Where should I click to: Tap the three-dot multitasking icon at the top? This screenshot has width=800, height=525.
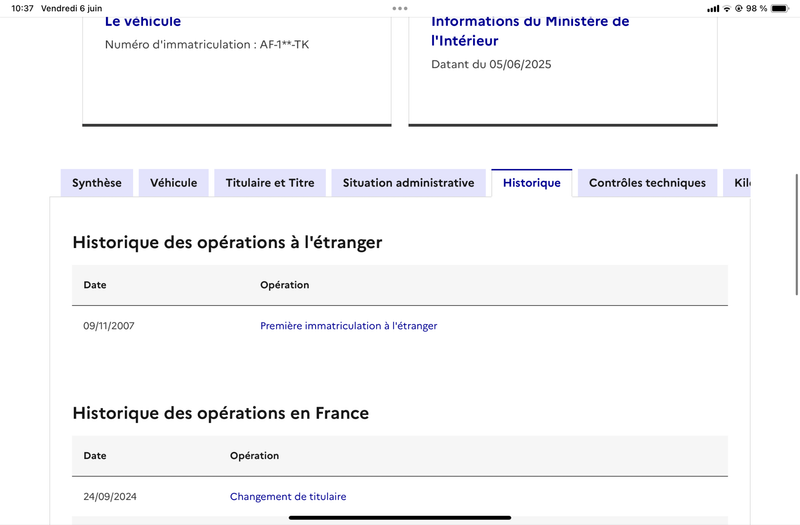(400, 8)
